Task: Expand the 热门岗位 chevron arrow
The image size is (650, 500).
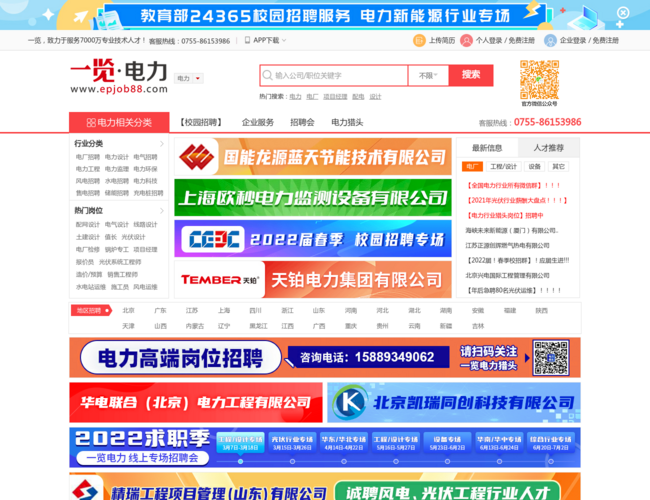Action: (162, 211)
